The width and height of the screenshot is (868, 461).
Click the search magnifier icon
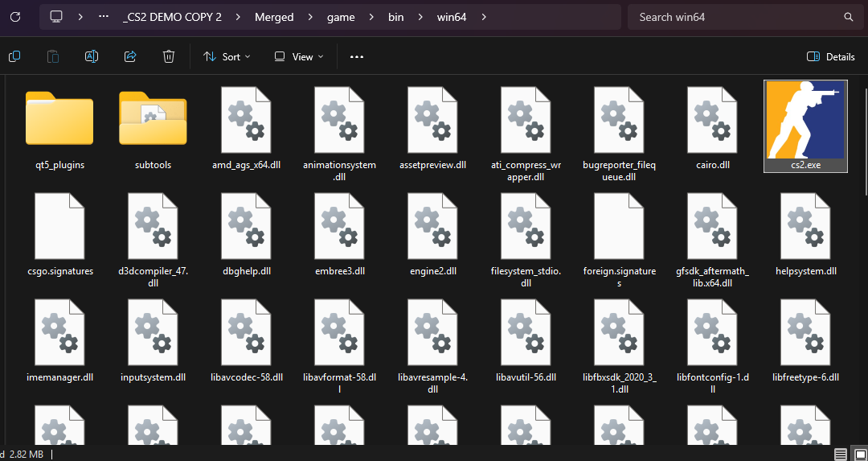point(849,17)
